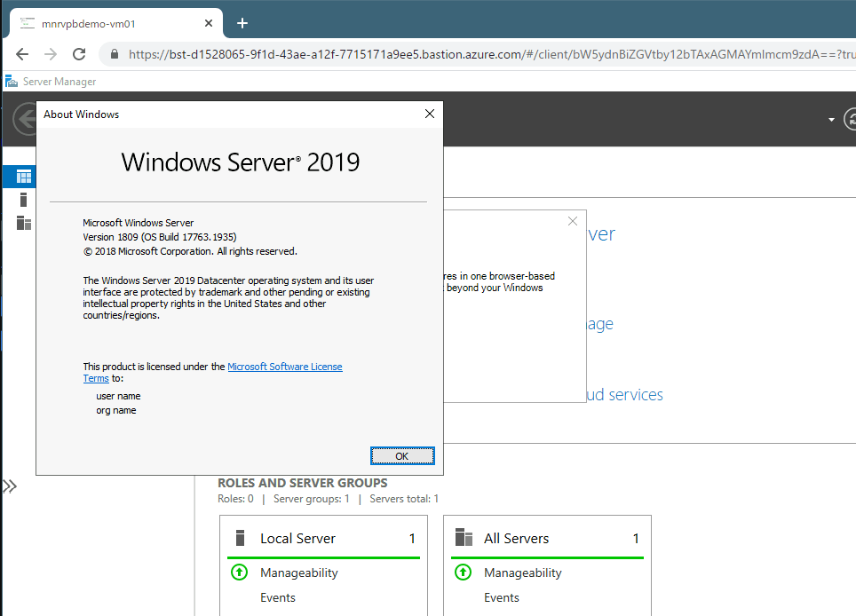Click All Servers Manageability green status icon
The image size is (856, 616).
point(463,573)
